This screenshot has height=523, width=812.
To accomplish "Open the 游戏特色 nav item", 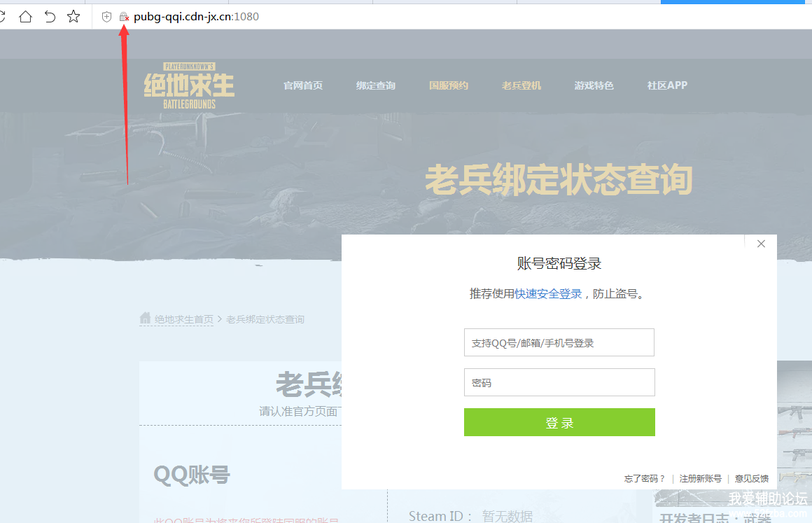I will click(594, 85).
